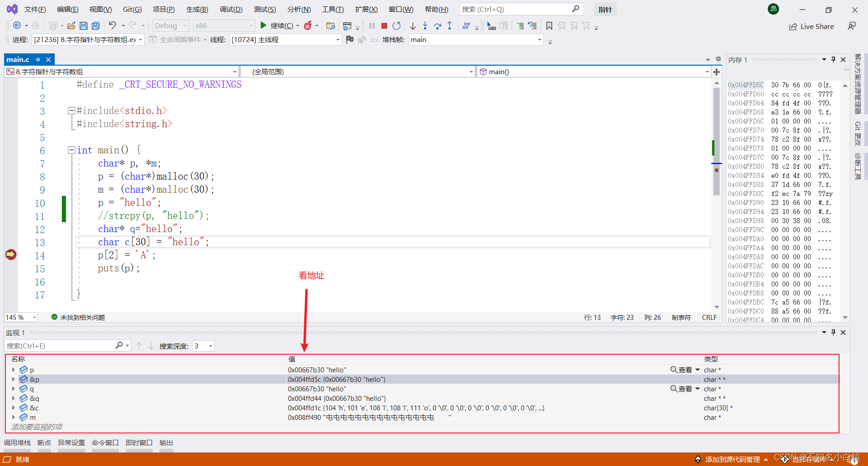Open the x86 platform dropdown
Image resolution: width=868 pixels, height=466 pixels.
tap(224, 26)
